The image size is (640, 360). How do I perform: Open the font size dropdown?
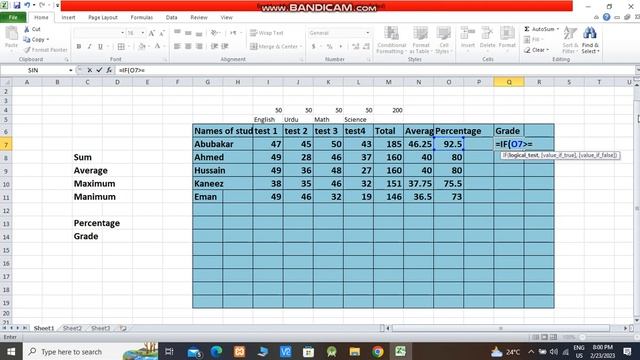[142, 33]
